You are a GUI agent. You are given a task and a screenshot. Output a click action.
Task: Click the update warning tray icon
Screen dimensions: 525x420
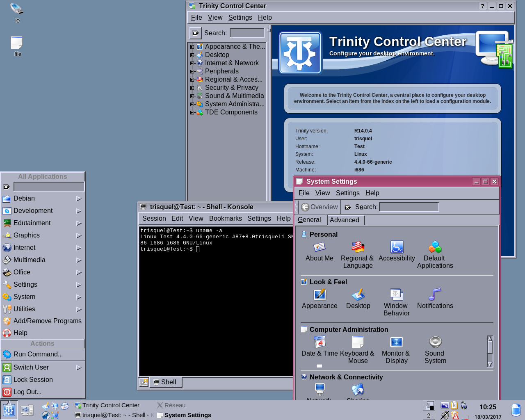point(455,415)
